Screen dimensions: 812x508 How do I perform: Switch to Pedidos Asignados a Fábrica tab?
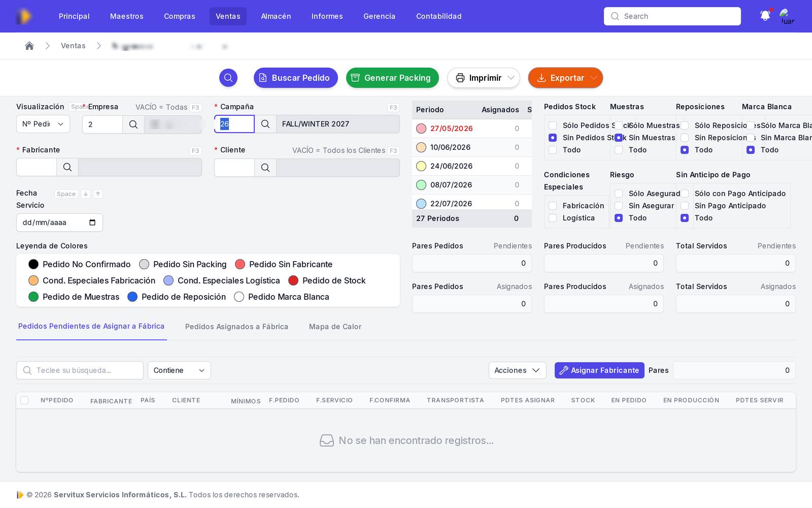(236, 327)
